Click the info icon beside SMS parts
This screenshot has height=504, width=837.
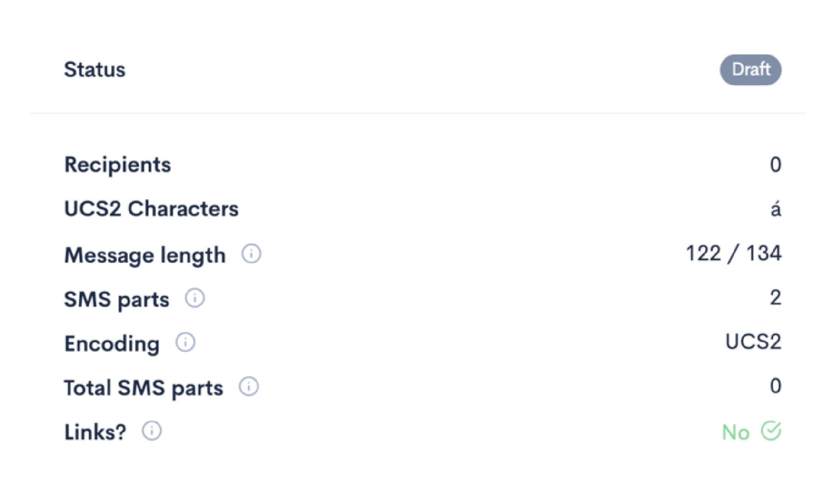[195, 298]
